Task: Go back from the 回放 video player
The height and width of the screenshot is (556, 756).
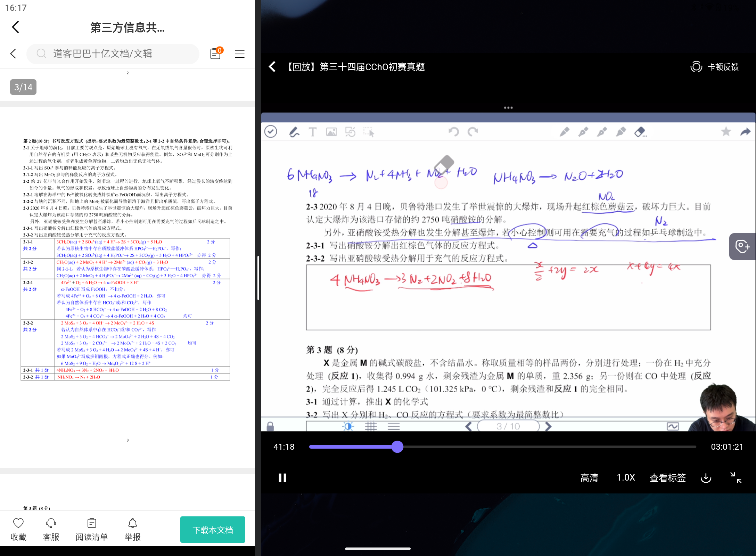Action: 272,67
